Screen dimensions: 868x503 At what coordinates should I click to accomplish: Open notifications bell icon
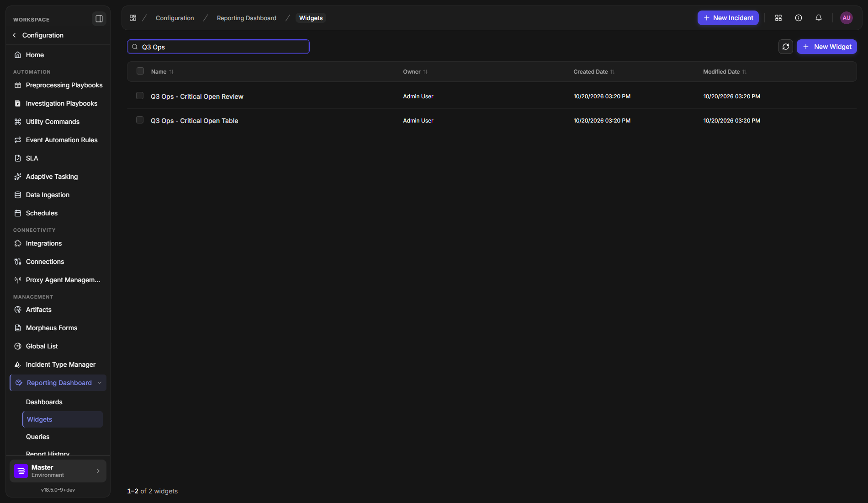(819, 18)
